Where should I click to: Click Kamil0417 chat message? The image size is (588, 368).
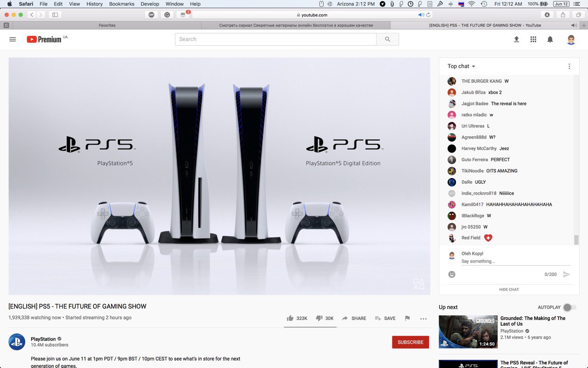[x=519, y=205]
